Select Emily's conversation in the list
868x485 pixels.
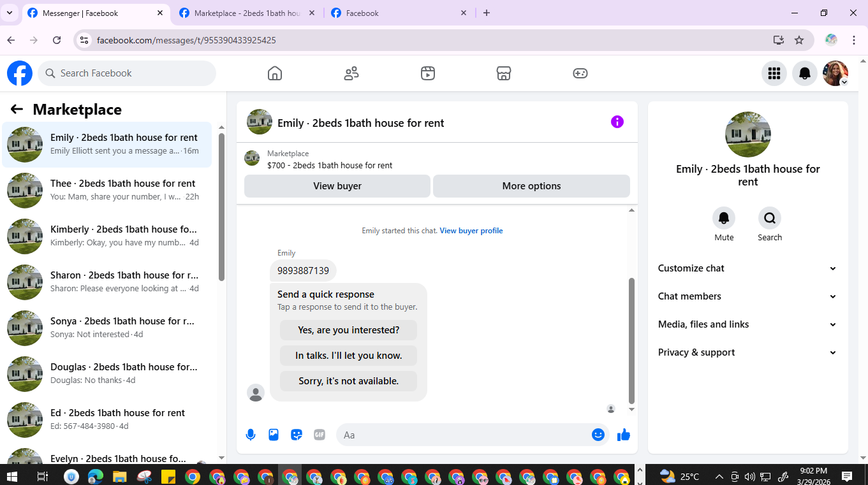[107, 145]
